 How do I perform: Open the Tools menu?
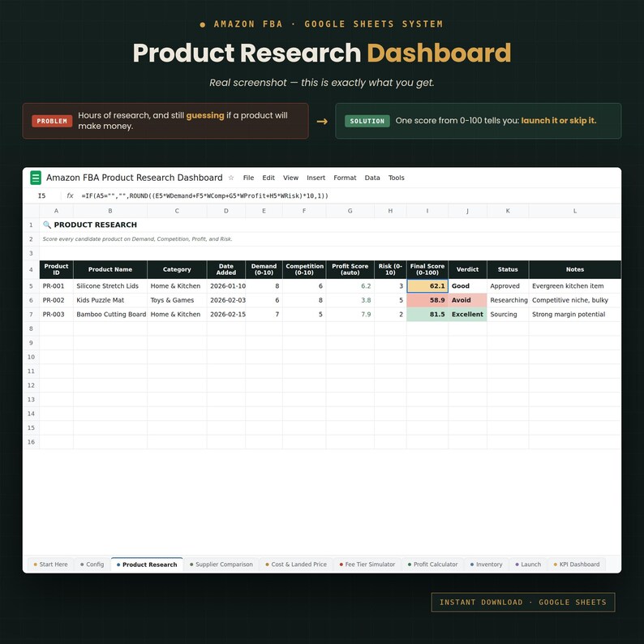397,178
